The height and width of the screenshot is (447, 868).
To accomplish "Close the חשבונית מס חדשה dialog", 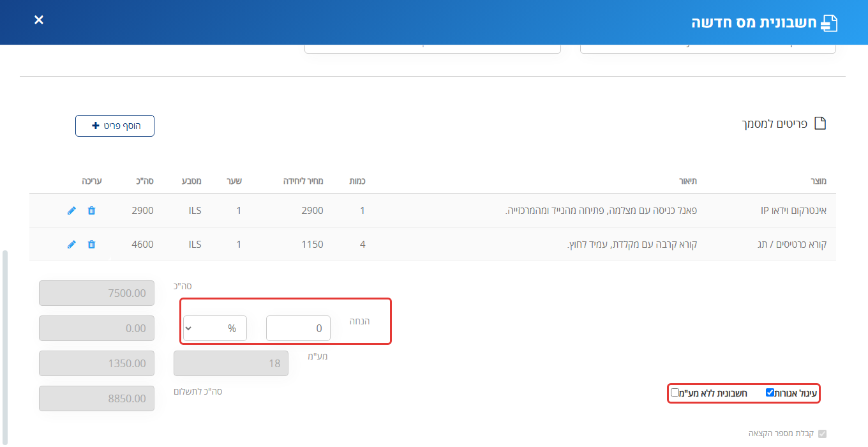I will tap(39, 20).
